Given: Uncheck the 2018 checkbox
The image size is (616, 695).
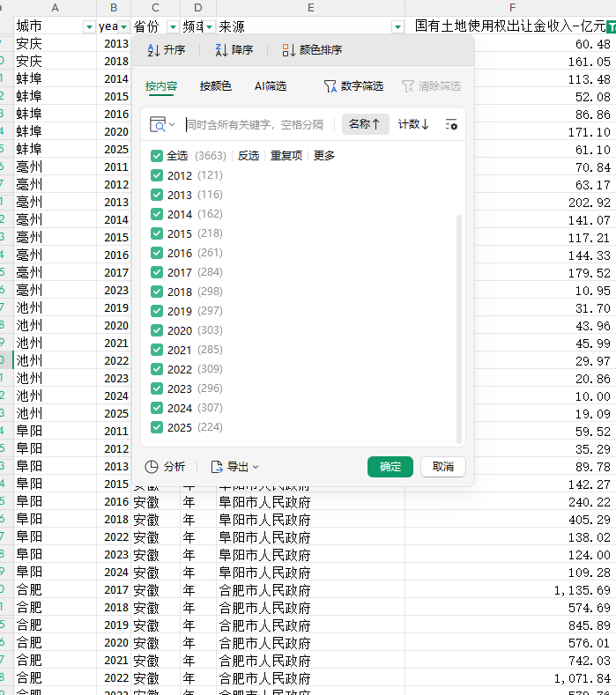Looking at the screenshot, I should coord(157,292).
